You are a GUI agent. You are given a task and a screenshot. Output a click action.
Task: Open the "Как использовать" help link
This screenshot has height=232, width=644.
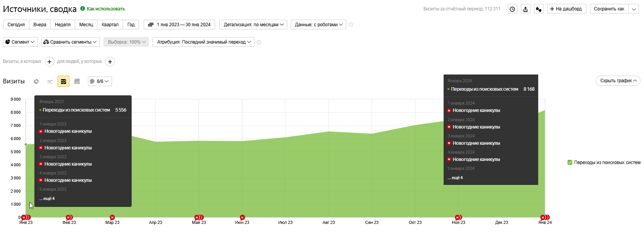pyautogui.click(x=105, y=9)
